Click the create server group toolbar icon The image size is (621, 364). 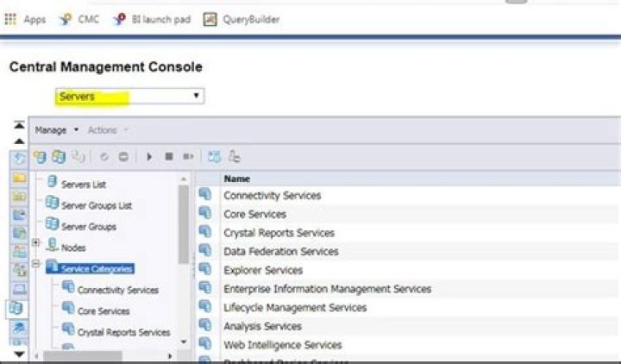[59, 157]
